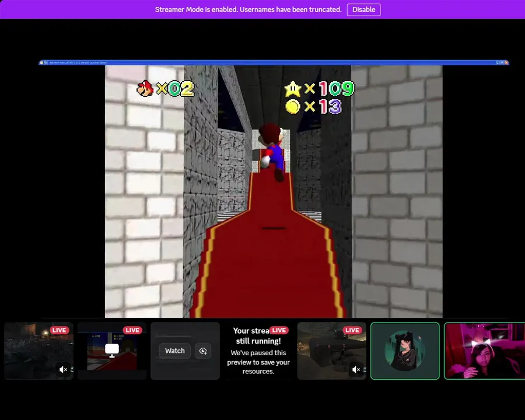
Task: Unmute the first dark concert live stream tile
Action: (x=63, y=369)
